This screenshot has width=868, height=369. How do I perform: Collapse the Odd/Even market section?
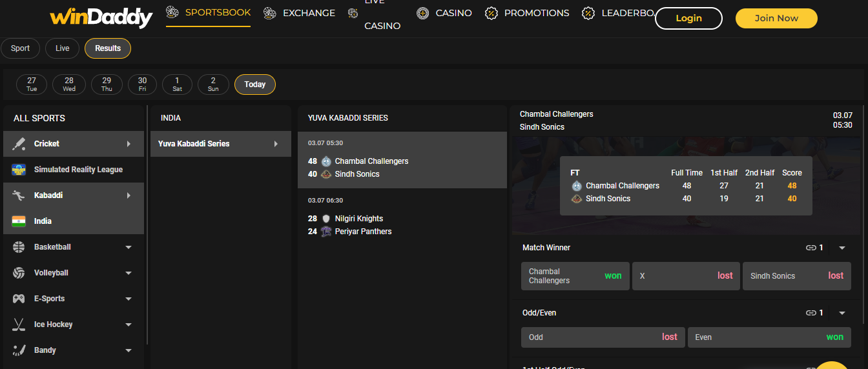pos(842,313)
